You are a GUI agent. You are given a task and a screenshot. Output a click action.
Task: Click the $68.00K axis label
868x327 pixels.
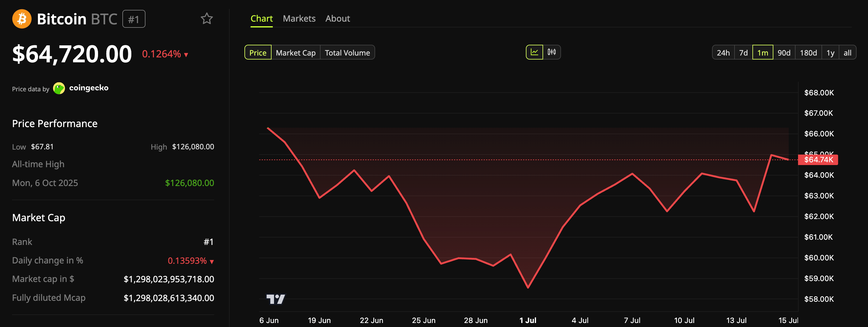[819, 93]
